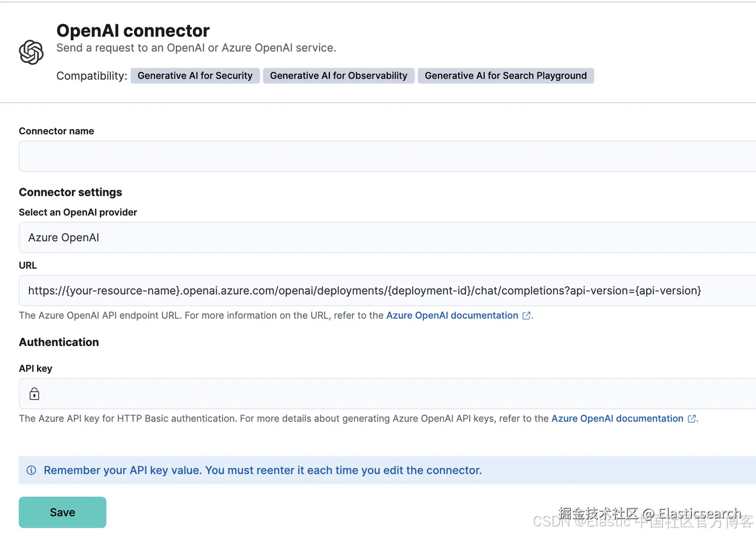Open Azure OpenAI documentation link below API key

pyautogui.click(x=617, y=419)
